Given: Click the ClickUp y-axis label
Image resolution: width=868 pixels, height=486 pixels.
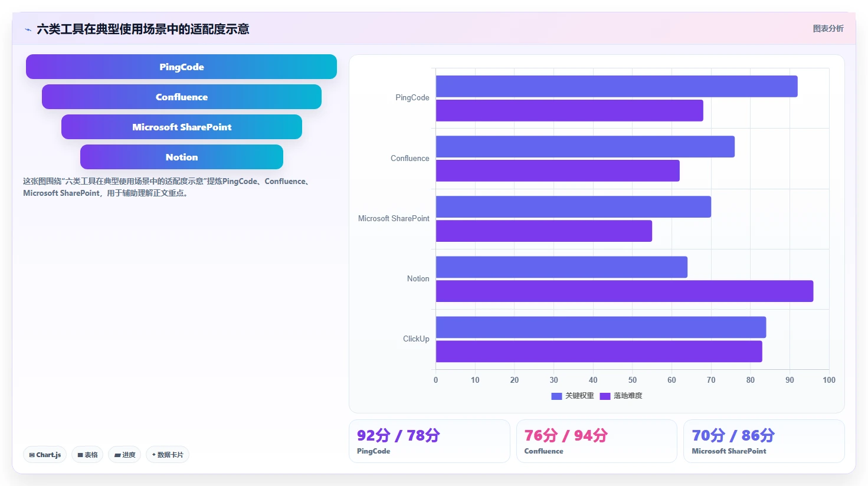Looking at the screenshot, I should coord(416,339).
